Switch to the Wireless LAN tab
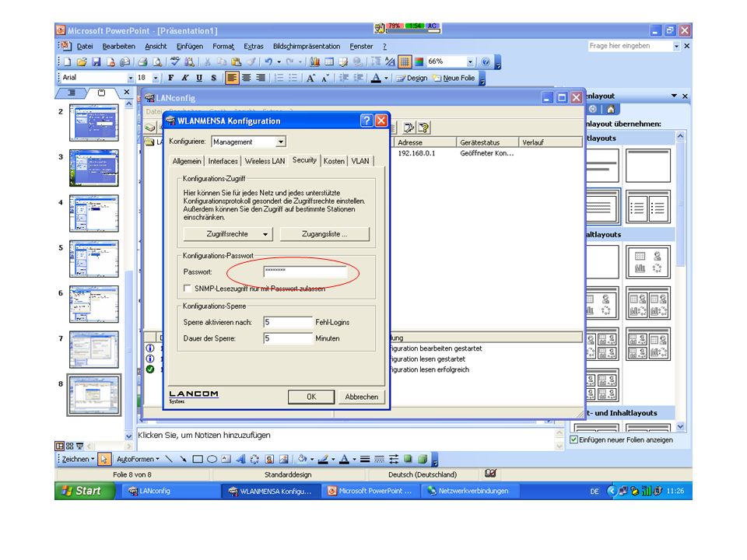 point(265,161)
